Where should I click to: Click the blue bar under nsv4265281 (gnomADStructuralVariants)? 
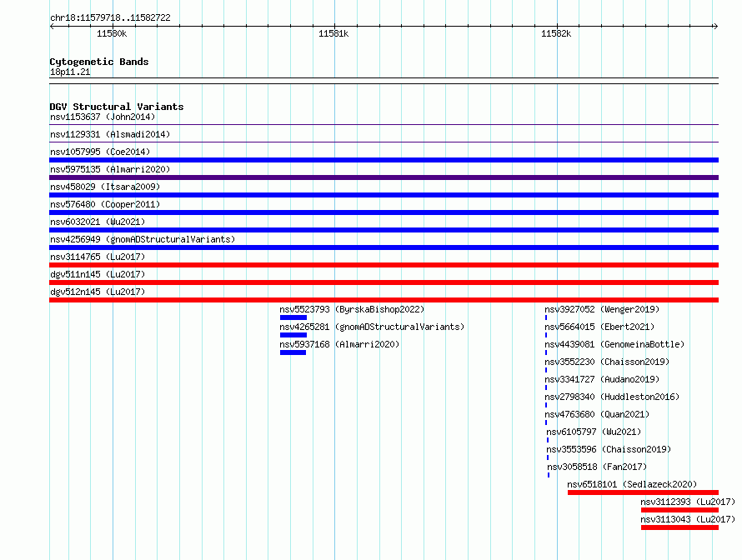coord(293,335)
